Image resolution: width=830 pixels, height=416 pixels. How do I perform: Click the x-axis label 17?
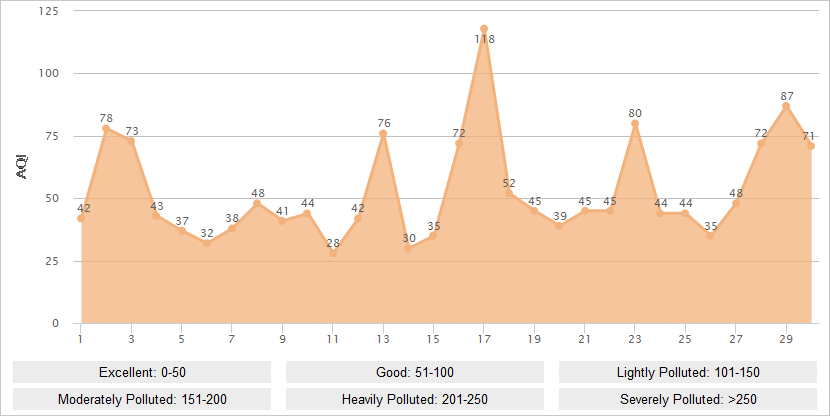[484, 339]
